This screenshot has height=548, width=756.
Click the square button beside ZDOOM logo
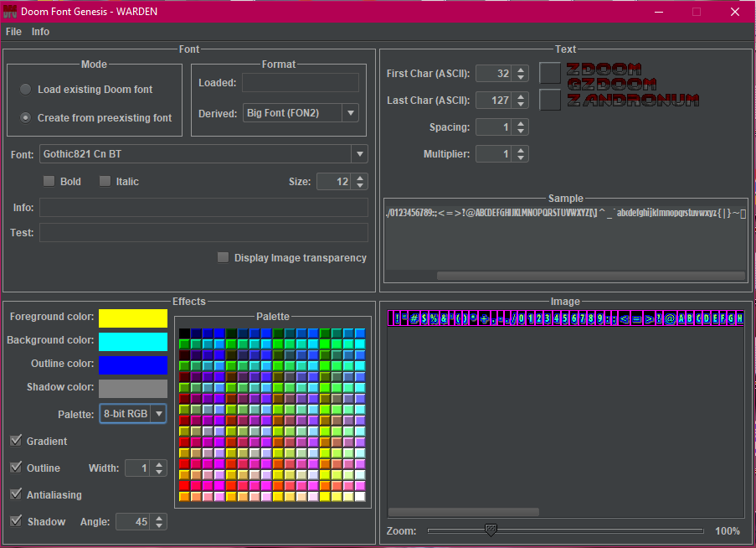point(550,74)
